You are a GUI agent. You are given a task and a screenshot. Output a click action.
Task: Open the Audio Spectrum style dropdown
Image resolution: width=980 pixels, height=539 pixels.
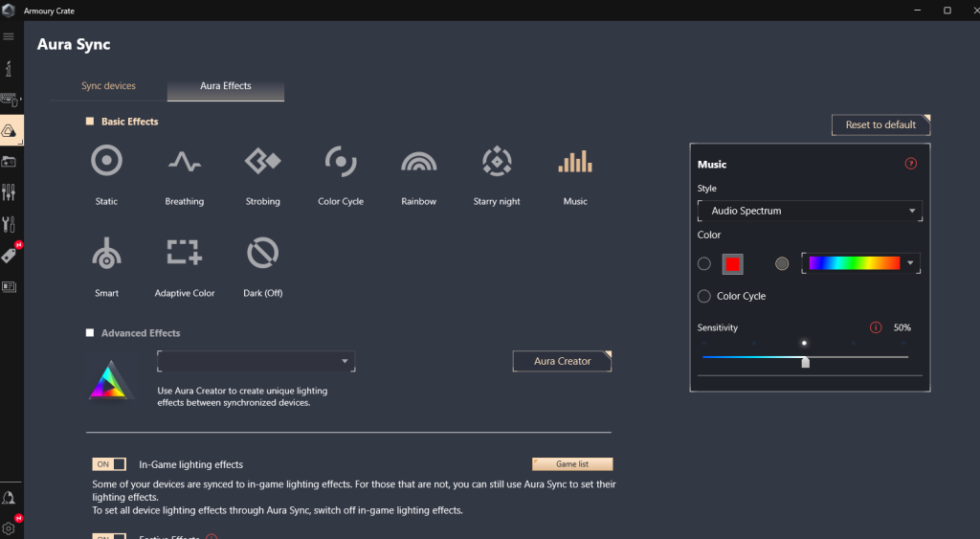[812, 211]
